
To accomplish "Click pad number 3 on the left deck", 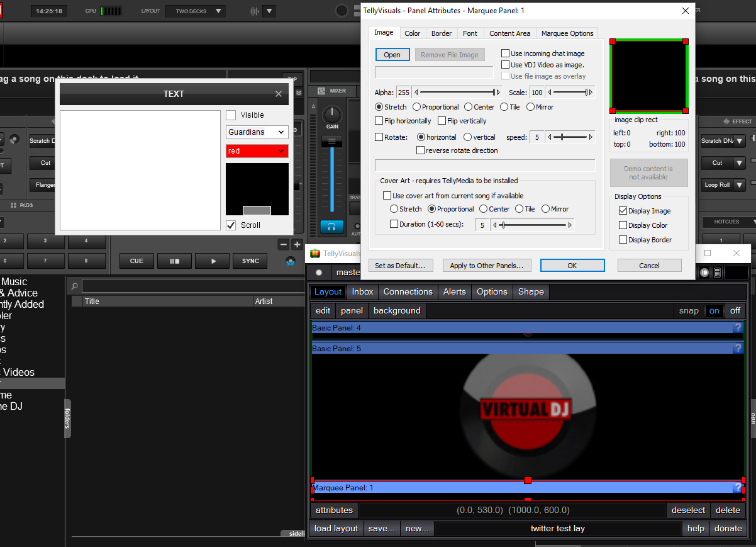I will point(45,241).
